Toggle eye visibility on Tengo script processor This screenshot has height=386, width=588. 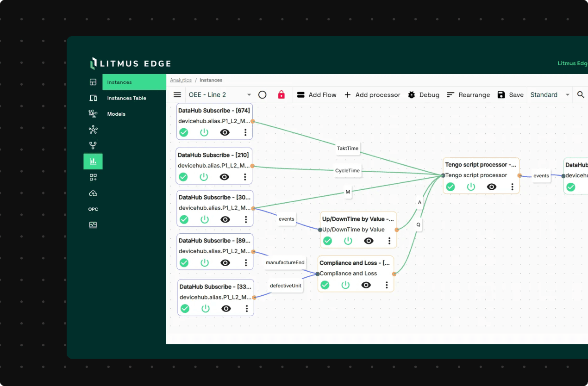(492, 187)
